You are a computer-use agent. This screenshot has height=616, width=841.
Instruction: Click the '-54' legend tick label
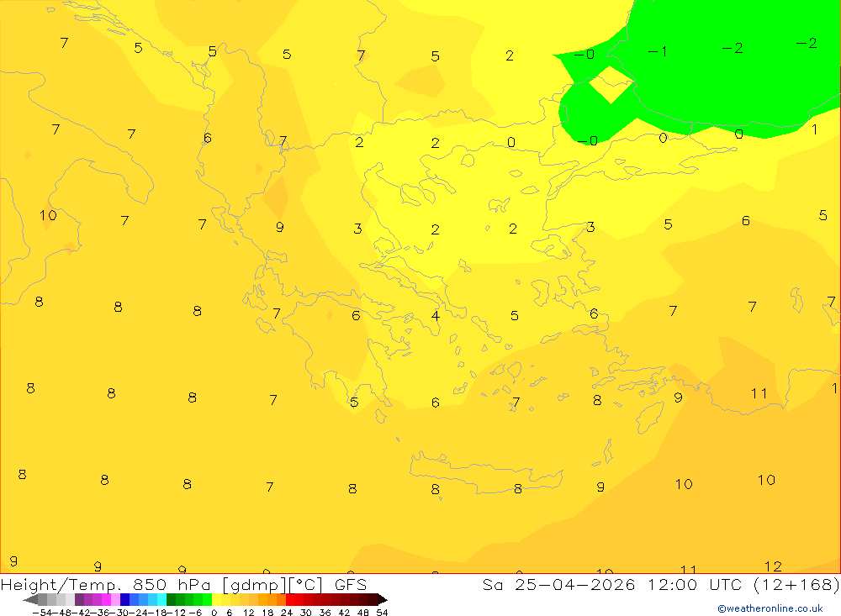(x=41, y=613)
